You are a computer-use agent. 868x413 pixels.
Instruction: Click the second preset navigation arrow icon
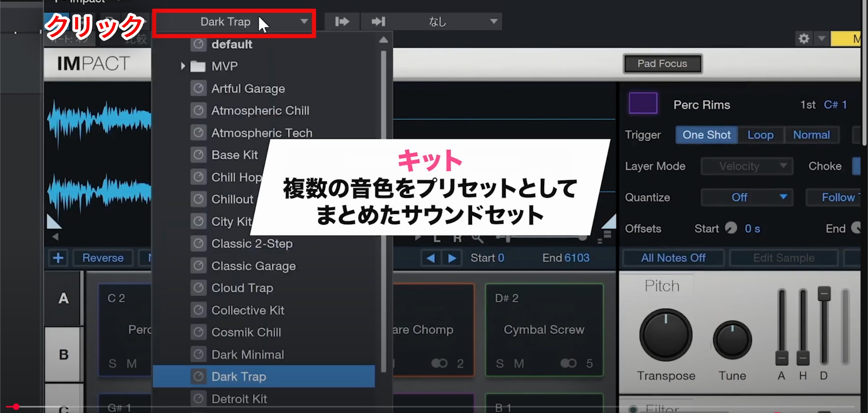378,21
